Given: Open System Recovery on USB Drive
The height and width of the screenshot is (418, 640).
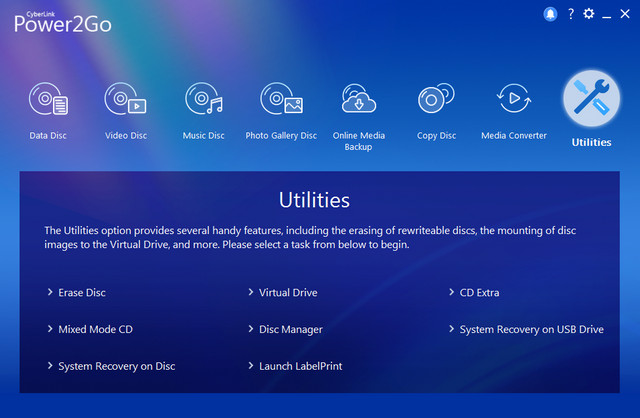Looking at the screenshot, I should point(532,329).
